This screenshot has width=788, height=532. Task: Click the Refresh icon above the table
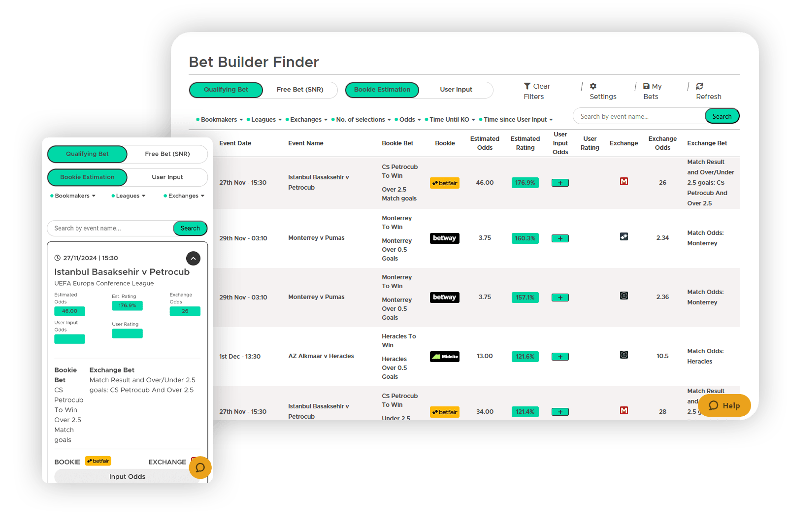tap(700, 86)
